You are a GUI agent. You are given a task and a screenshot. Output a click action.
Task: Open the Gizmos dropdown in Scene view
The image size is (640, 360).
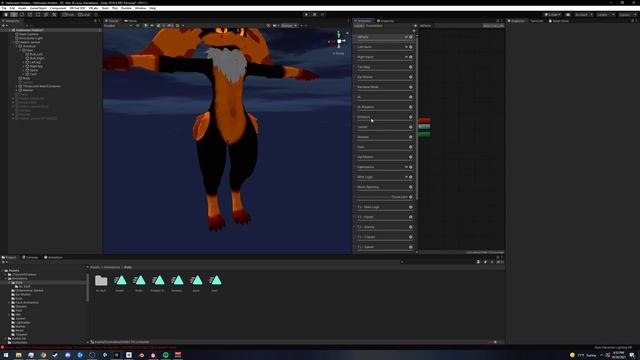[x=289, y=26]
